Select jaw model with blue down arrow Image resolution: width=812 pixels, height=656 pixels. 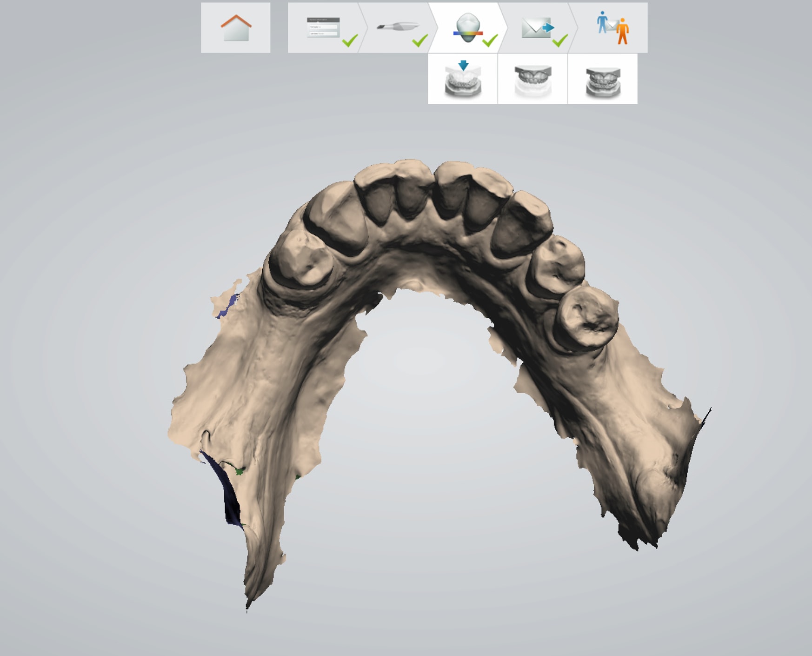tap(463, 79)
